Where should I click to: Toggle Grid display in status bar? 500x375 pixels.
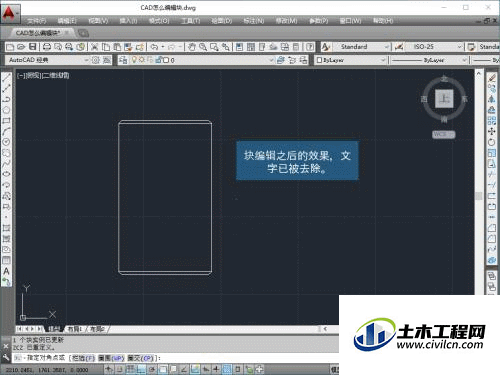pyautogui.click(x=130, y=369)
